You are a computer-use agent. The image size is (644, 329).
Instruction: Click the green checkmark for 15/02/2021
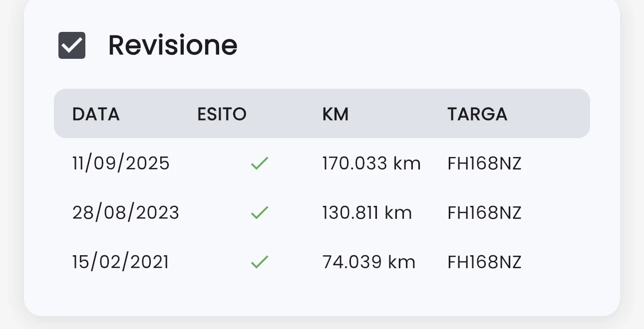pyautogui.click(x=260, y=262)
